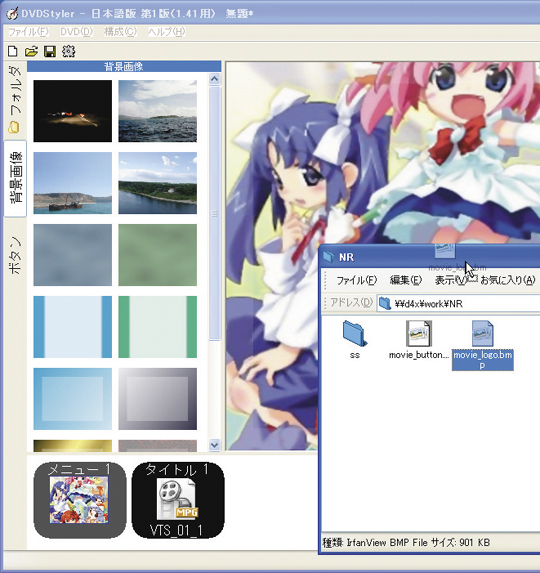
Task: Select the green cloudy texture thumbnail
Action: coord(157,255)
